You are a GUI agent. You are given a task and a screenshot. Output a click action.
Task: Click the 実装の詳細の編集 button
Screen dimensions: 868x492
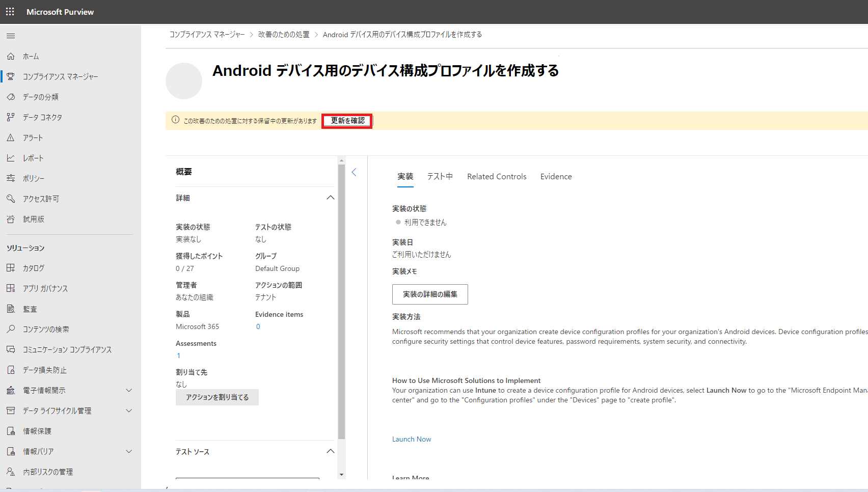point(430,294)
